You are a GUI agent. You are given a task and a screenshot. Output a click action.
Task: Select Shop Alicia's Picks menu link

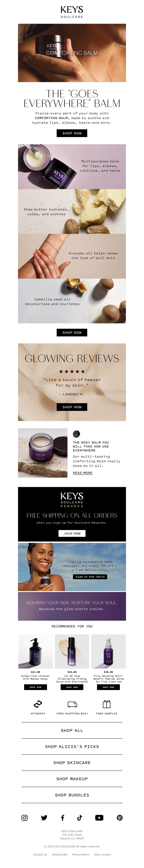(72, 747)
